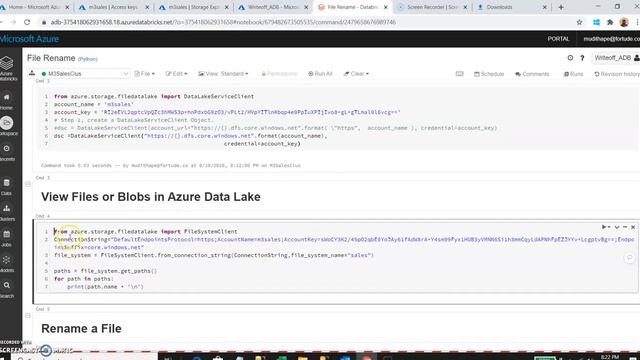
Task: Run the Cmd 4 cell play button
Action: coord(604,227)
